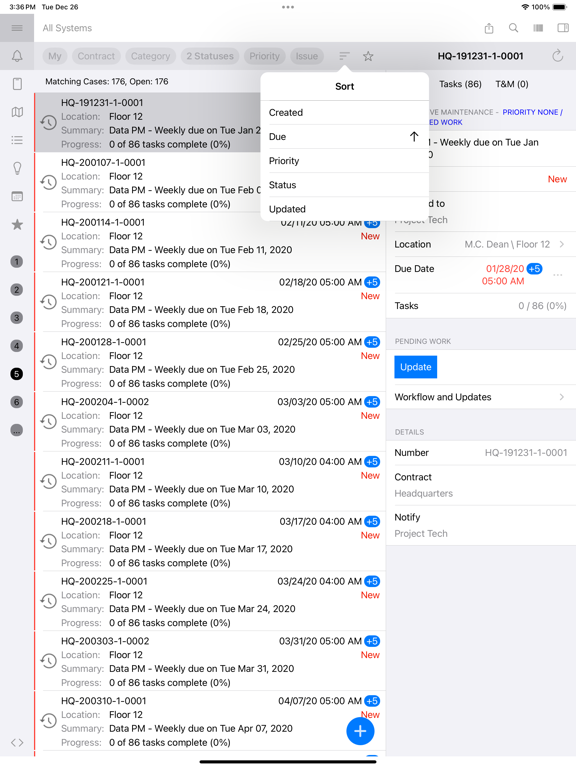
Task: Open the favorites star in sidebar
Action: (x=17, y=224)
